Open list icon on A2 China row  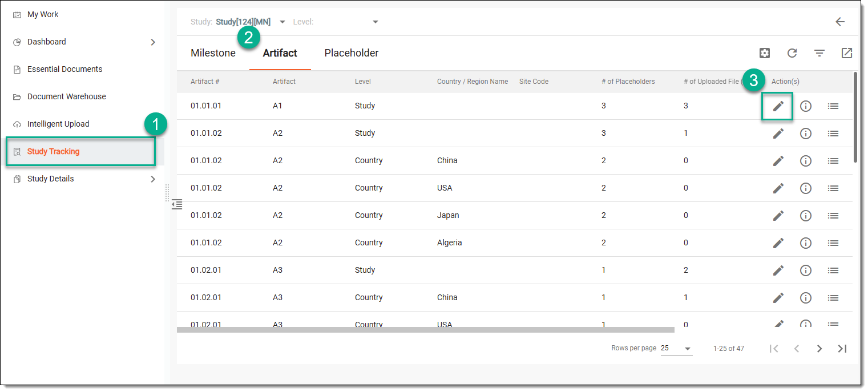[x=833, y=161]
